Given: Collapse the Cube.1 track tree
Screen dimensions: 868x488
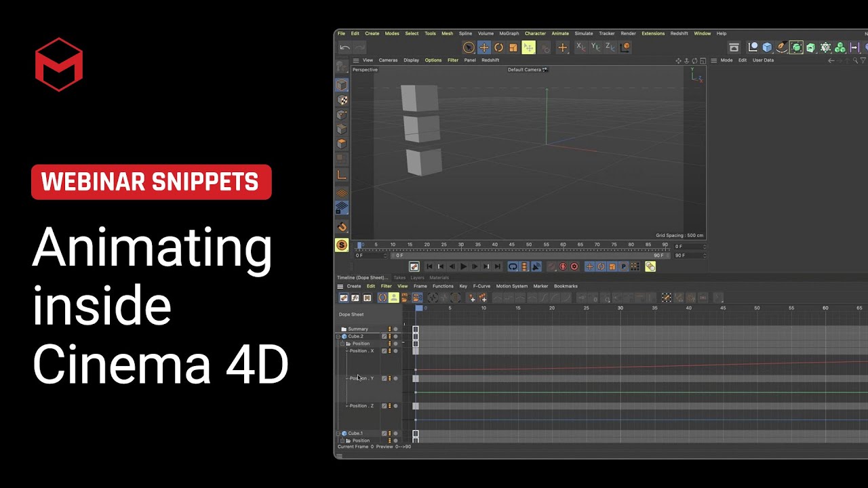Looking at the screenshot, I should click(x=338, y=433).
